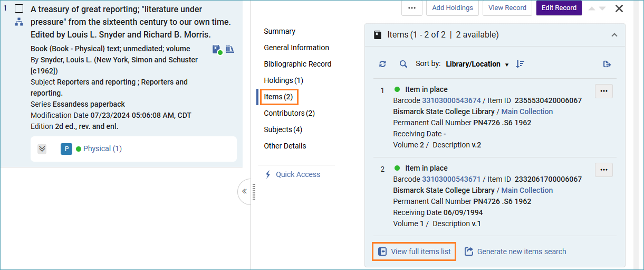This screenshot has width=644, height=270.
Task: Click Receiving Date 06/09/1994 text
Action: 438,212
